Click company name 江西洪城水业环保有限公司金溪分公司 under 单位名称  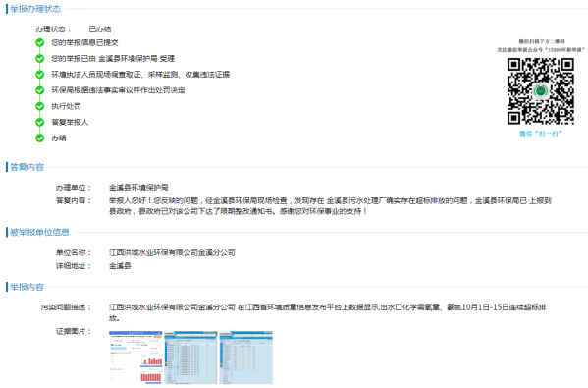[x=172, y=252]
